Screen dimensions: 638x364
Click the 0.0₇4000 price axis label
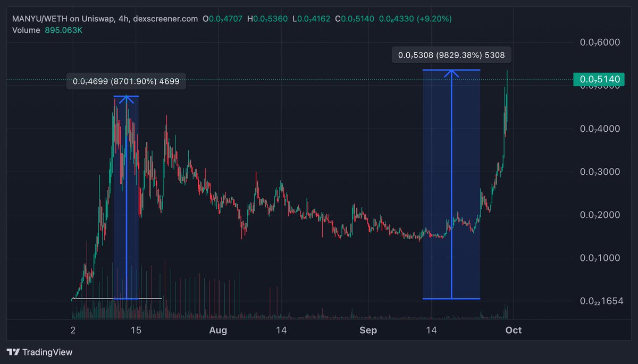[601, 129]
